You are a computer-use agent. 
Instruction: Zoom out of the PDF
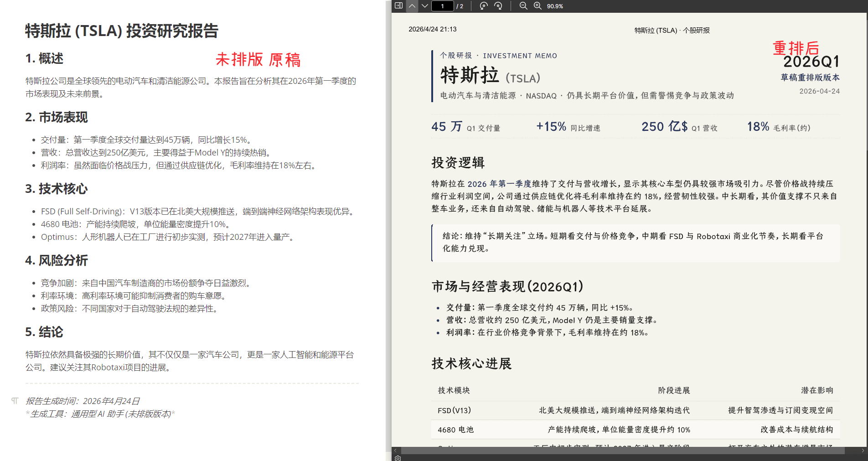point(523,6)
